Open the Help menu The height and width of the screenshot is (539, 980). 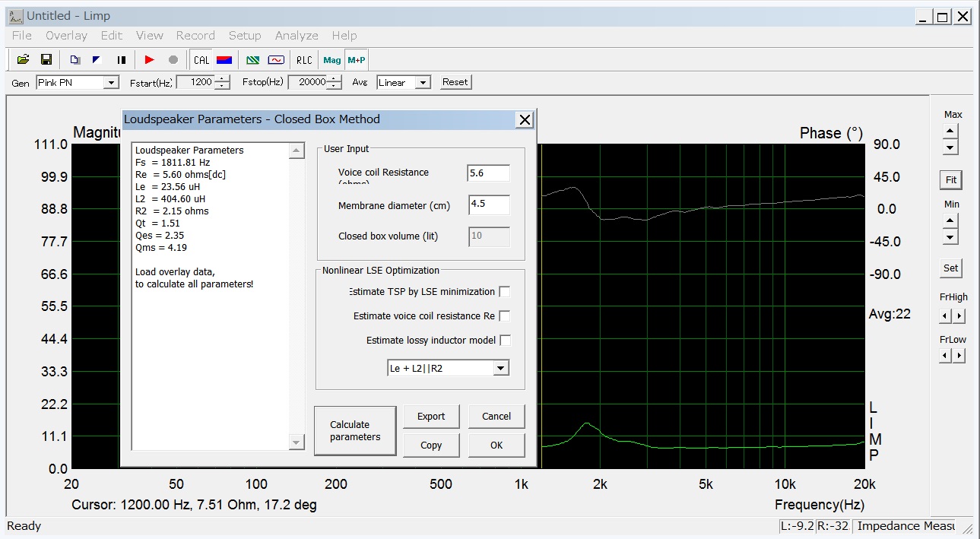tap(344, 35)
